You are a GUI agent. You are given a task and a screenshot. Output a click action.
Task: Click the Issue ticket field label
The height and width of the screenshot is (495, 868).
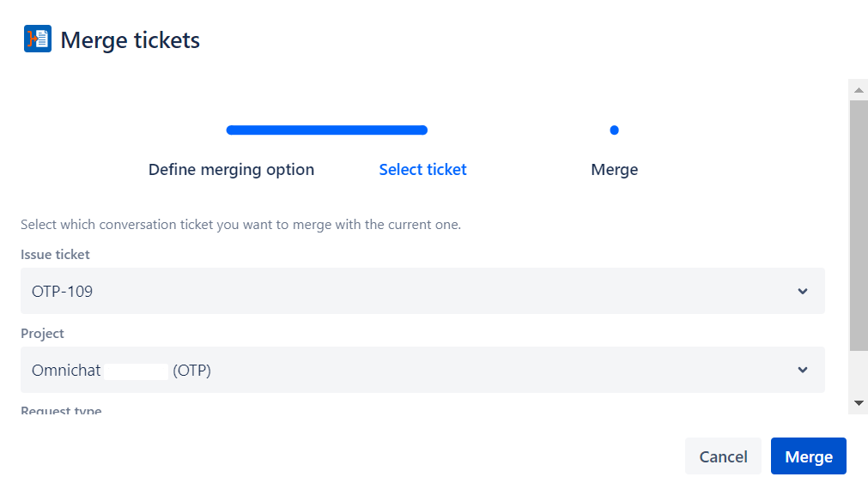pyautogui.click(x=55, y=255)
